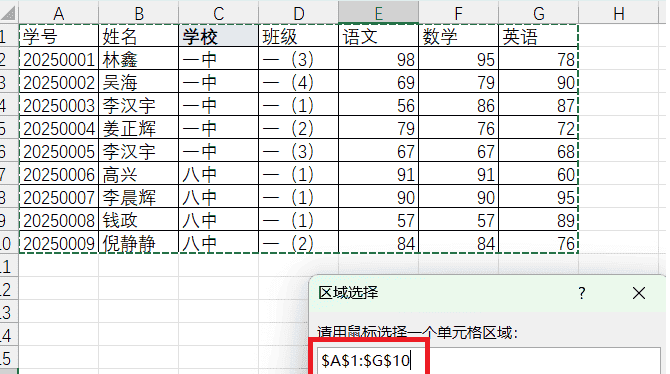
Task: Select column E header
Action: tap(378, 12)
